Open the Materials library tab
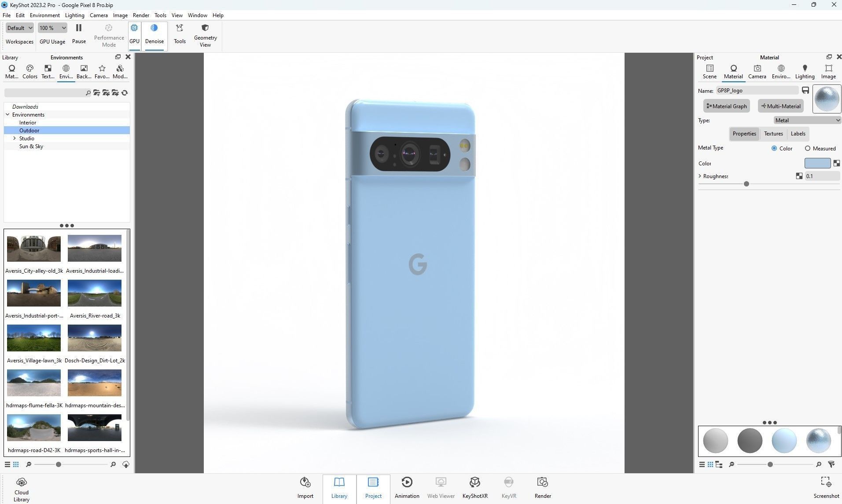842x504 pixels. tap(12, 72)
